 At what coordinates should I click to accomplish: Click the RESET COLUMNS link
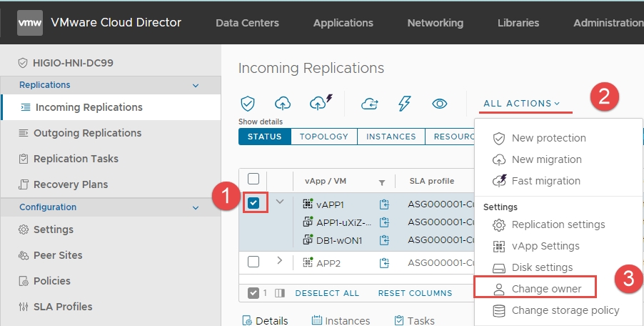pos(415,293)
